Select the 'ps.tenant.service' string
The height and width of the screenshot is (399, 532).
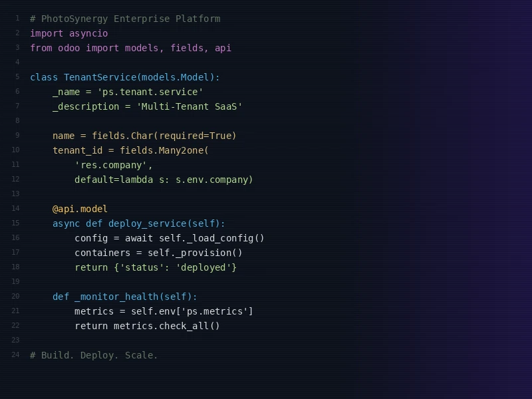coord(150,92)
